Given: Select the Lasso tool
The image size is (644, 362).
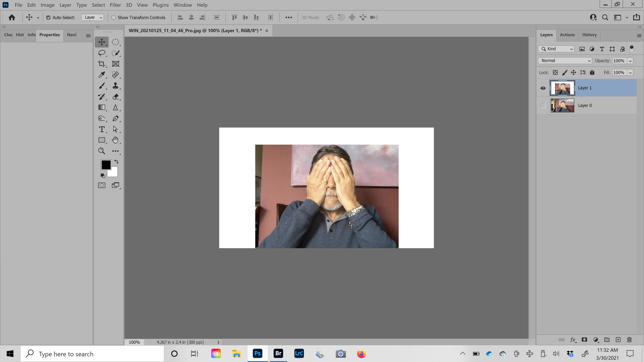Looking at the screenshot, I should coord(101,53).
